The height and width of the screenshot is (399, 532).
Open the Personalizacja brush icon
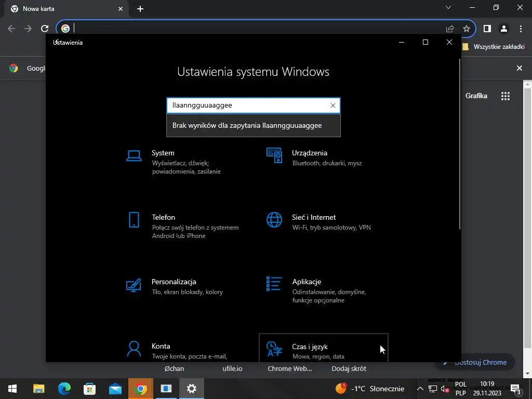[134, 285]
